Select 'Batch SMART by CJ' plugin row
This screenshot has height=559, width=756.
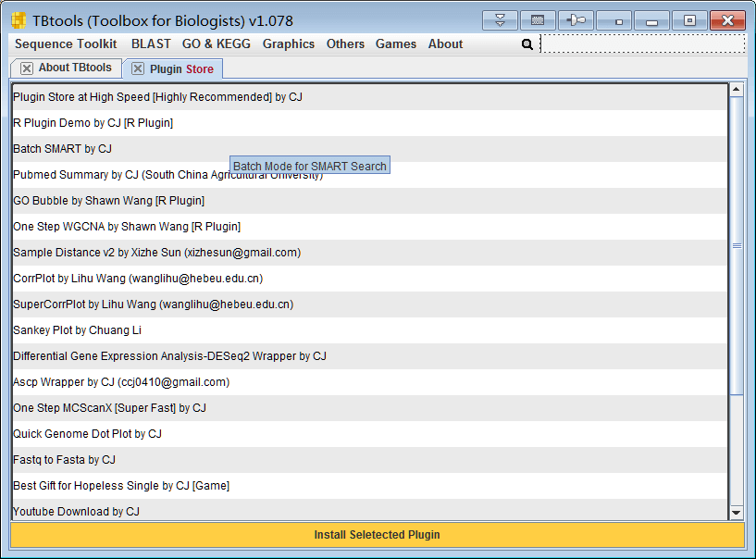point(370,149)
